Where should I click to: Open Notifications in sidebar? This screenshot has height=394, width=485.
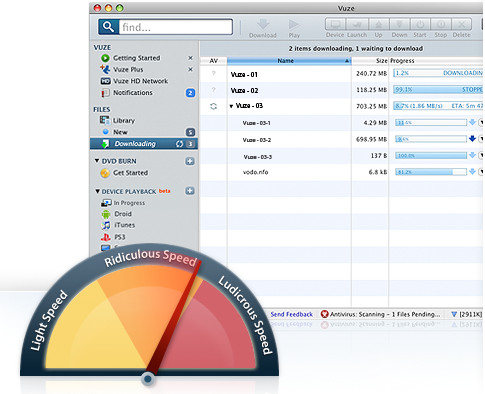click(x=133, y=93)
